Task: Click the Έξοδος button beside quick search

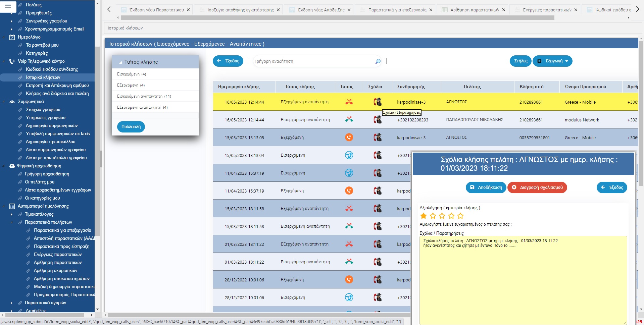Action: tap(228, 61)
